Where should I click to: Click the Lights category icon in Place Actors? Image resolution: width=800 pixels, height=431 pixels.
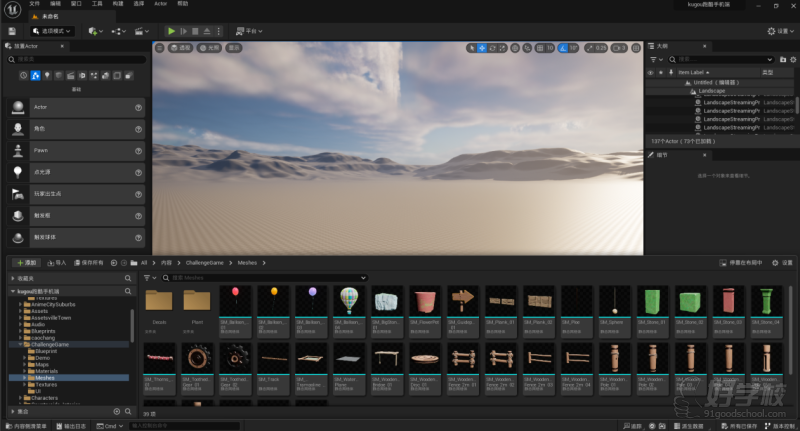pyautogui.click(x=47, y=75)
